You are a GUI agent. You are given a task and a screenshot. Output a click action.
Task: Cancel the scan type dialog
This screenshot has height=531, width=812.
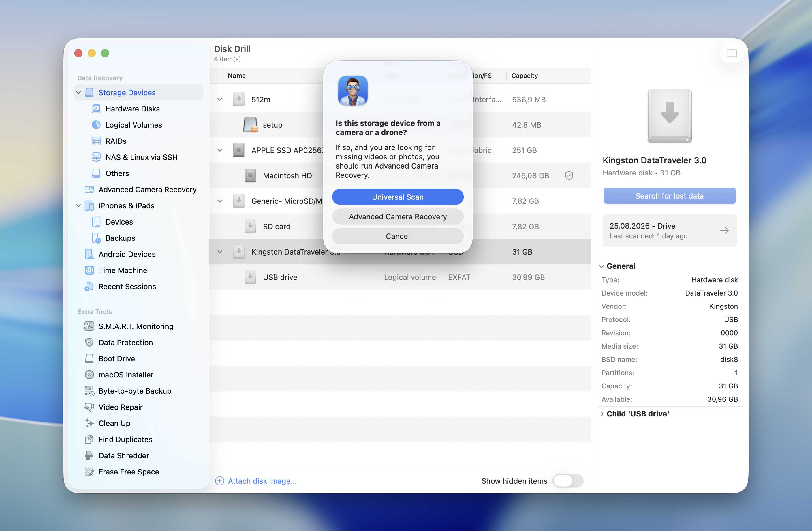coord(397,236)
